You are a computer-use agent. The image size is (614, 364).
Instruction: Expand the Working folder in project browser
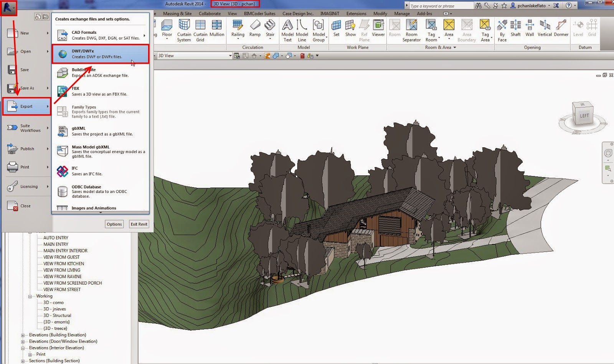30,296
